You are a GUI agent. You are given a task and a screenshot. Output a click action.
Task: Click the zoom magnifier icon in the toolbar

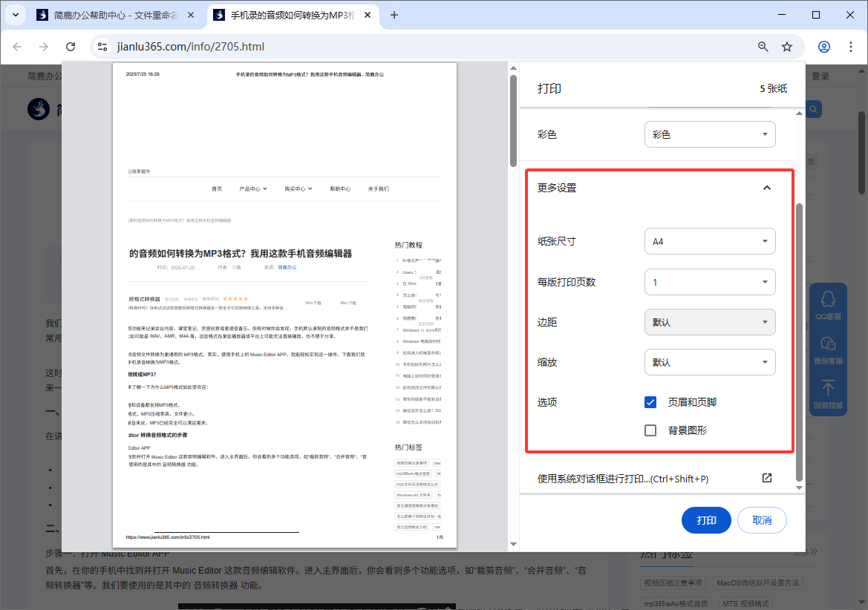pos(763,46)
